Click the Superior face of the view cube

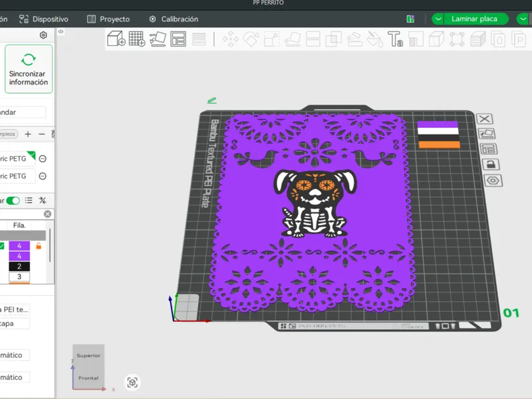coord(88,356)
